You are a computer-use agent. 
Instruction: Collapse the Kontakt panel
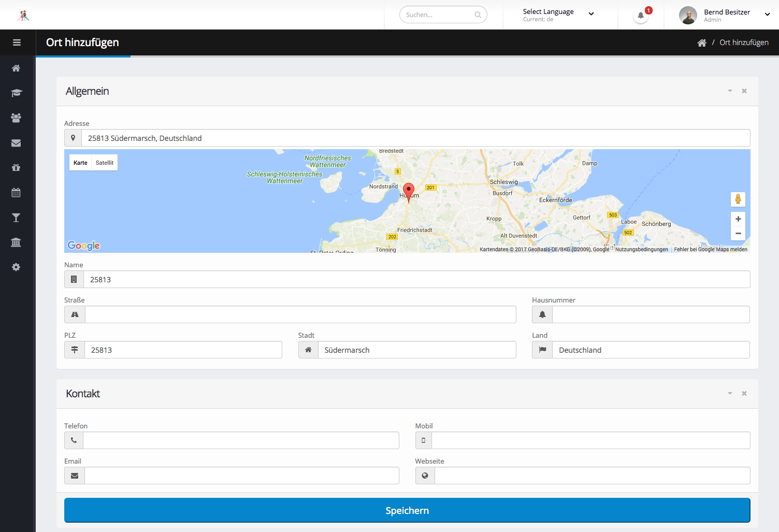click(730, 394)
